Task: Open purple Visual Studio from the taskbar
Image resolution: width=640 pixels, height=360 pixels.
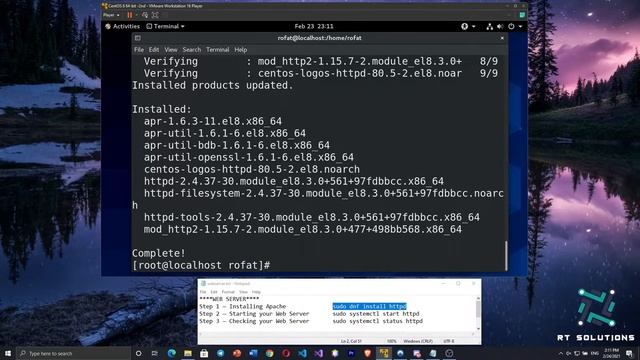Action: [318, 353]
